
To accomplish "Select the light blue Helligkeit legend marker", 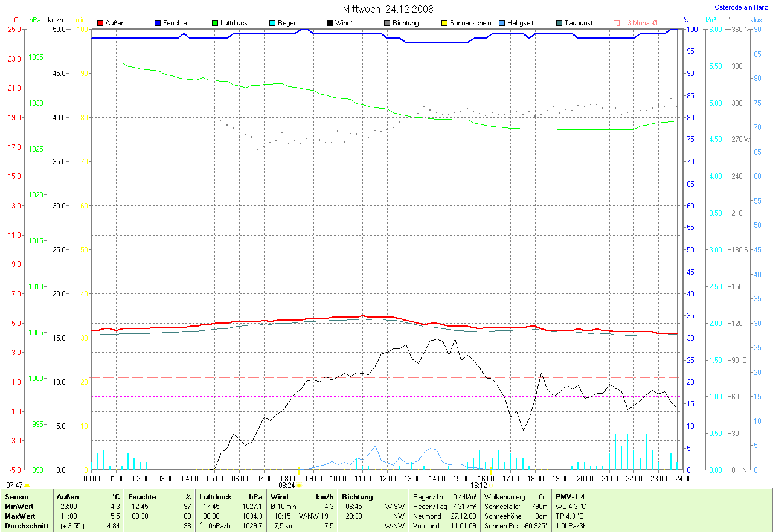I will pyautogui.click(x=502, y=23).
